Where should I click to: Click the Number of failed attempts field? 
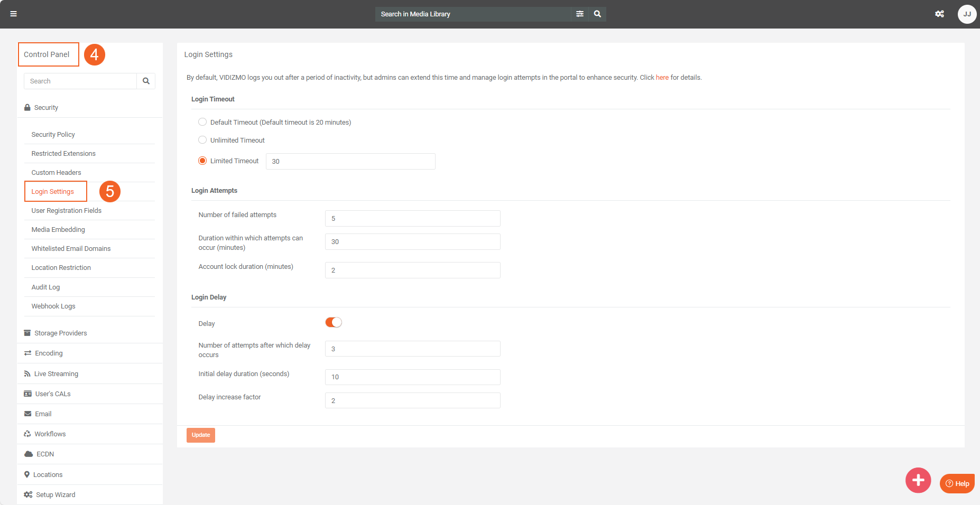412,219
